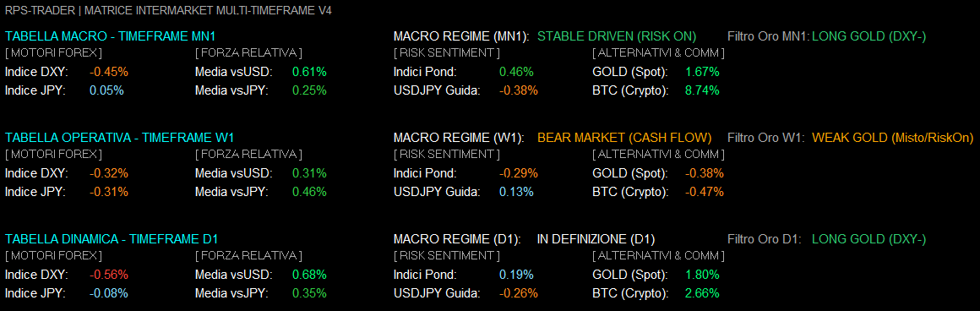Click the MN1 BTC (Crypto) value 8.74%

(x=702, y=90)
